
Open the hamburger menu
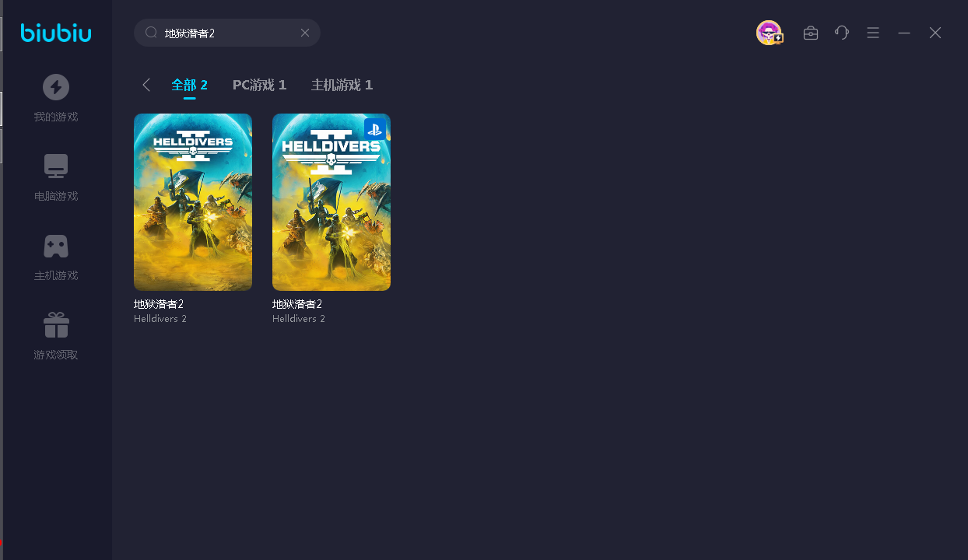click(873, 33)
